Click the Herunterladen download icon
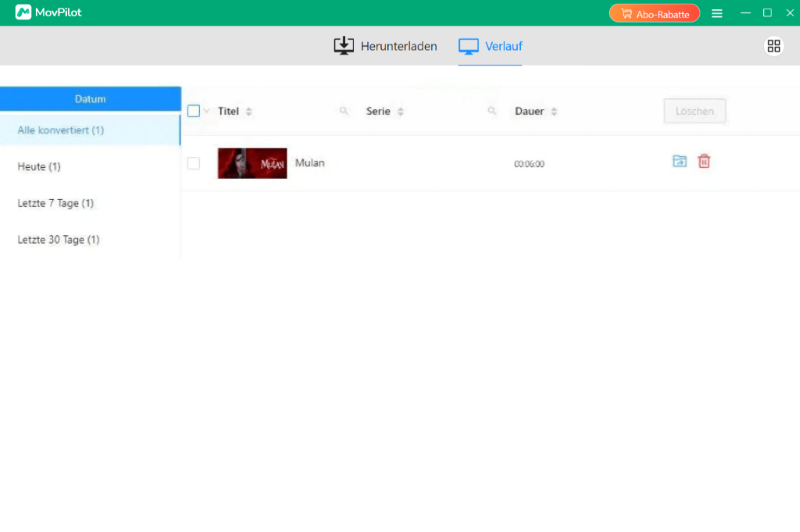This screenshot has width=800, height=532. point(344,46)
